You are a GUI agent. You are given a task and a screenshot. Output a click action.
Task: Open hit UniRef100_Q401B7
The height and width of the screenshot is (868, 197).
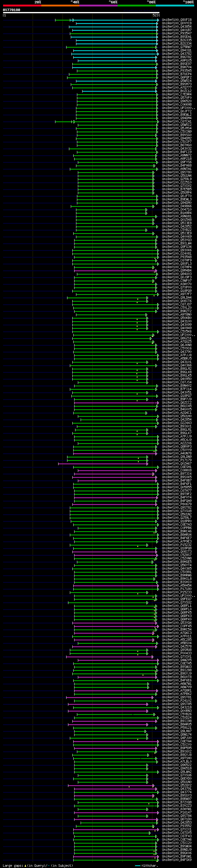tap(176, 30)
